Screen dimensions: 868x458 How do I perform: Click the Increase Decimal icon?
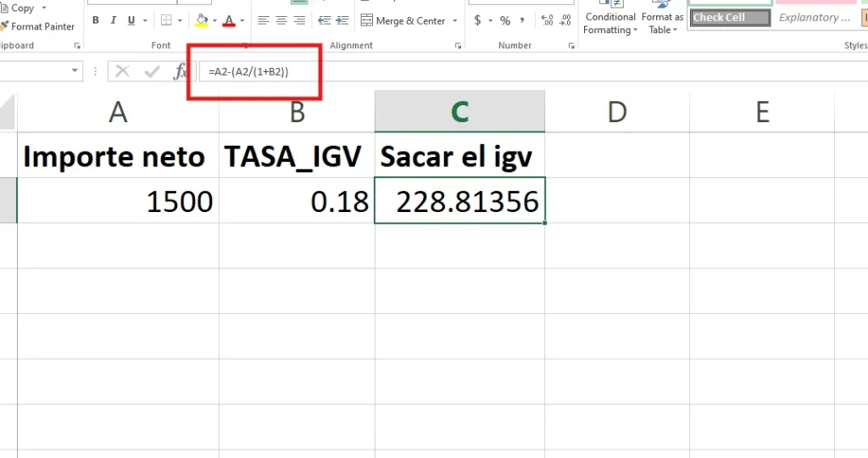[x=547, y=20]
